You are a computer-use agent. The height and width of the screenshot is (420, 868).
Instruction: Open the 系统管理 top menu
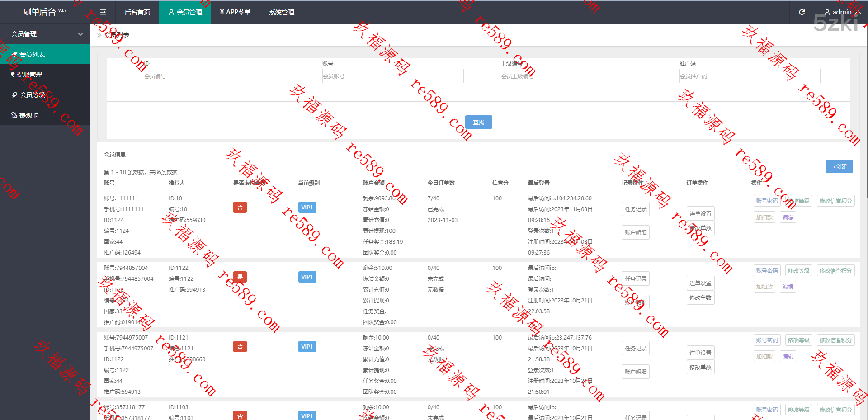click(281, 12)
